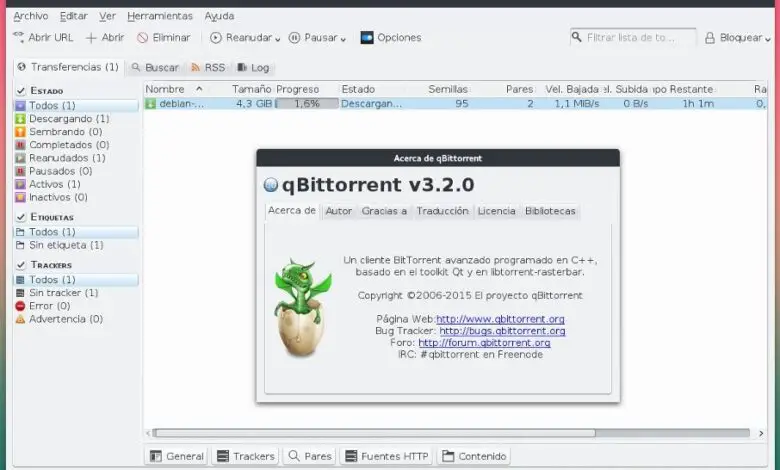Click the dragon mascot image
Screen dimensions: 780x470
tap(302, 307)
